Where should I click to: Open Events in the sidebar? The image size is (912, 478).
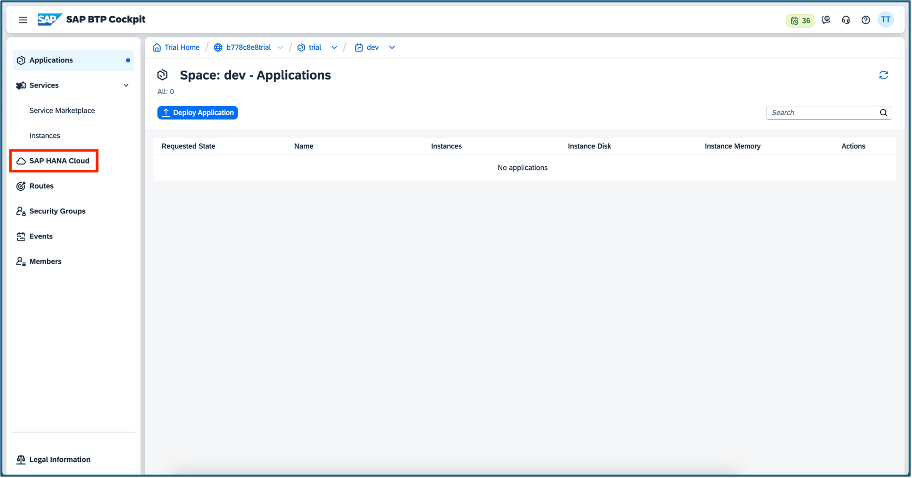click(x=41, y=237)
